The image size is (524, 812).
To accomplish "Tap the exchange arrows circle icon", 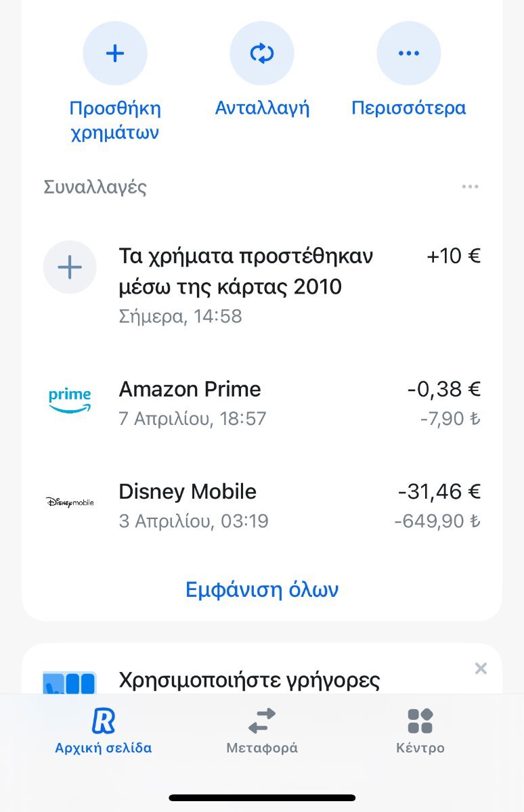I will pos(262,53).
